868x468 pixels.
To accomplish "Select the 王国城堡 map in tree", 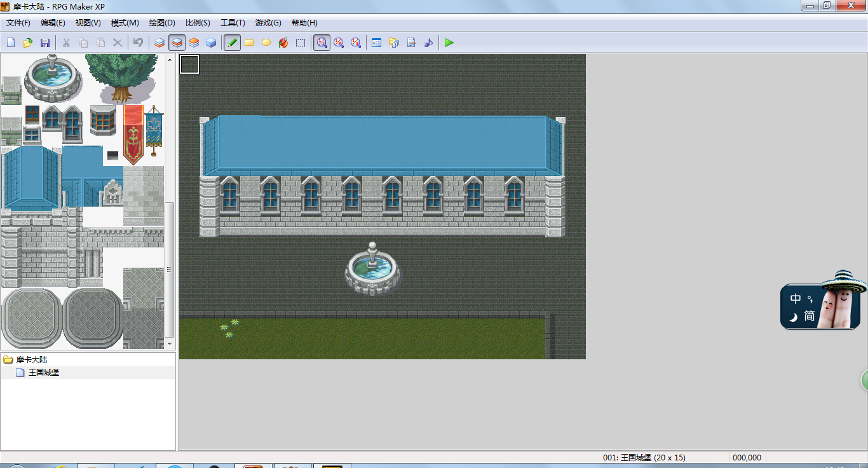I will (44, 373).
